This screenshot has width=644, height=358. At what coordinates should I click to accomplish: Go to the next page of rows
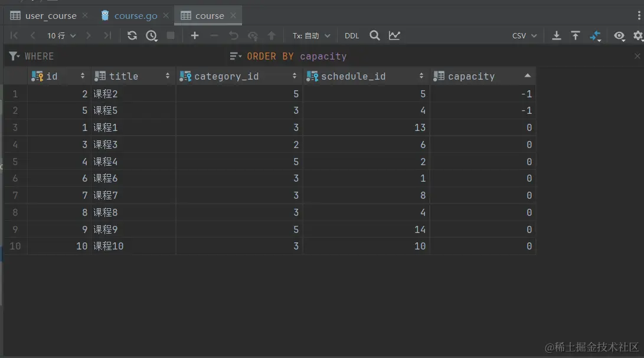pos(89,36)
